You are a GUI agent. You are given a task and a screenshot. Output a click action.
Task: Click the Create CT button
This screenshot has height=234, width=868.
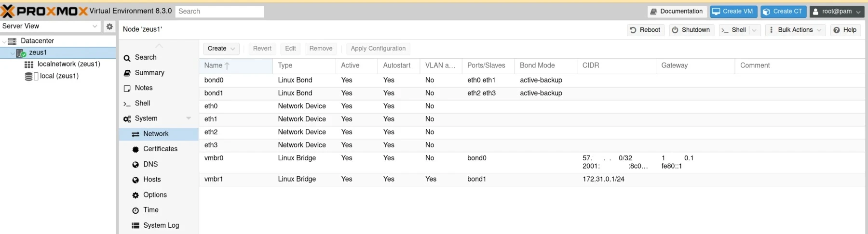[783, 12]
